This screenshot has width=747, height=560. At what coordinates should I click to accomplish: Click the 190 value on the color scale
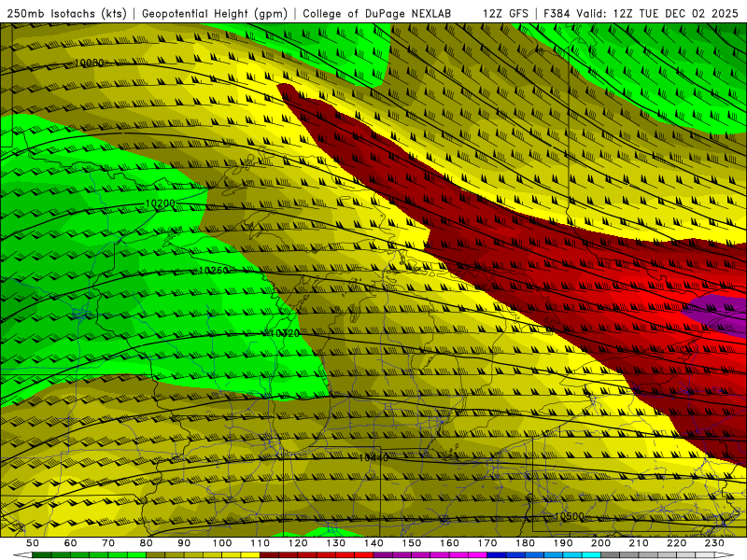pos(563,543)
